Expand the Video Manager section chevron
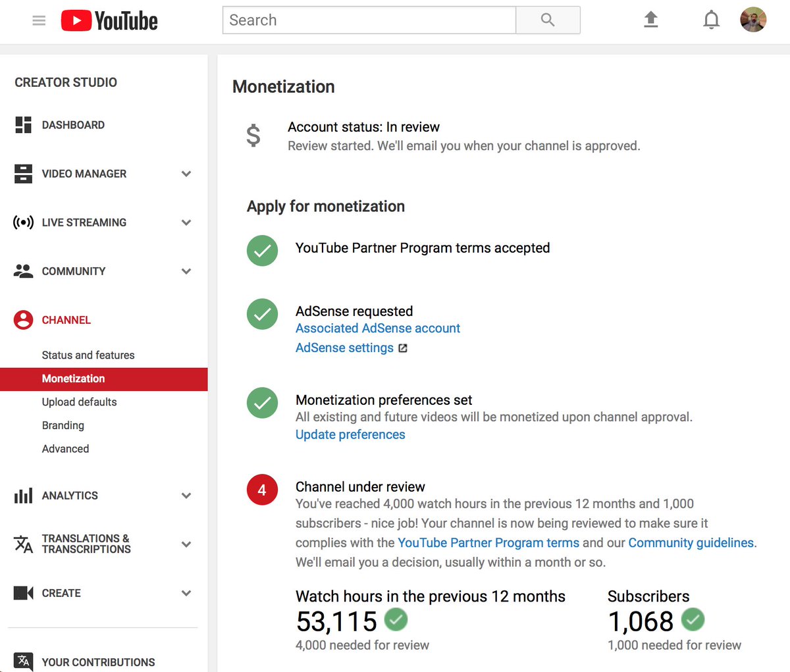790x672 pixels. tap(186, 174)
